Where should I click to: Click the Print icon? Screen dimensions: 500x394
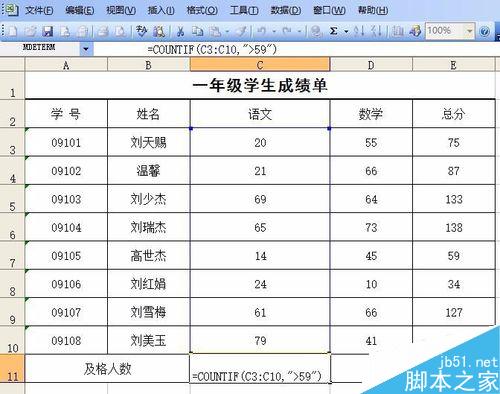[x=103, y=31]
